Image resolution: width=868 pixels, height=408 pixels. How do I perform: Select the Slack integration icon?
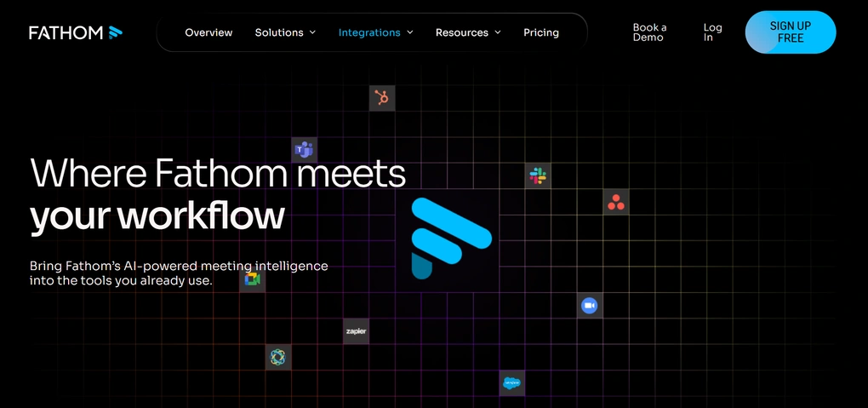click(538, 176)
